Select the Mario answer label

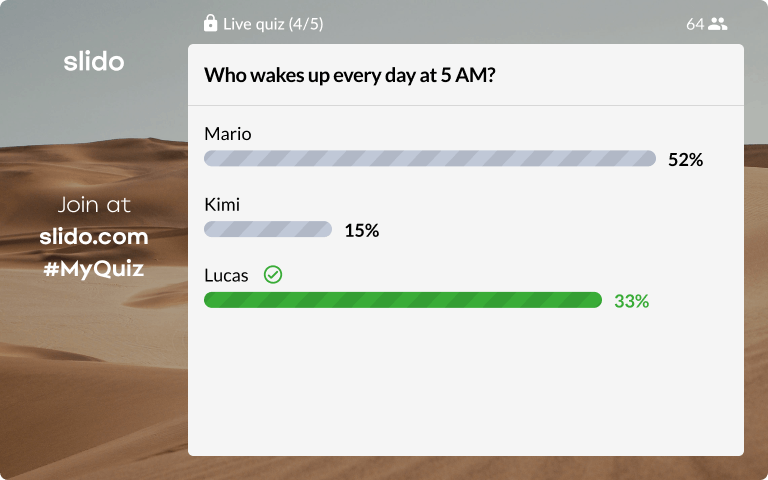click(x=228, y=134)
